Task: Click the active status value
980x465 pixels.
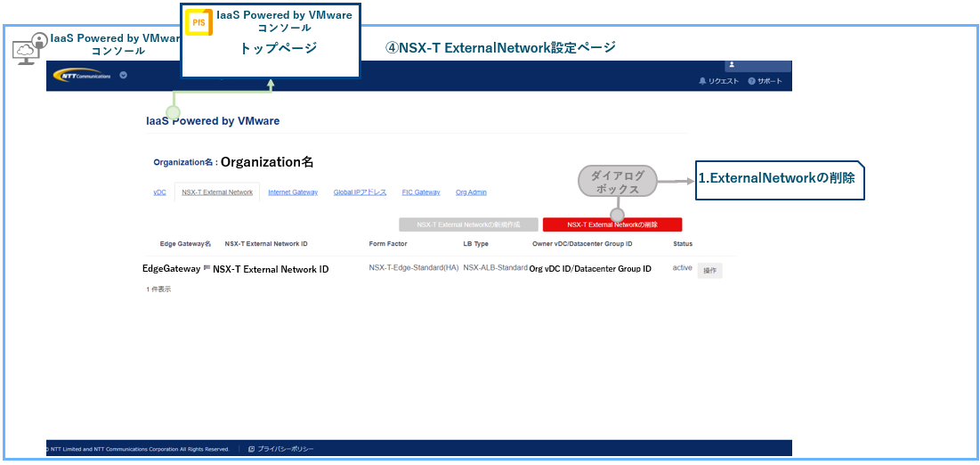Action: click(683, 268)
